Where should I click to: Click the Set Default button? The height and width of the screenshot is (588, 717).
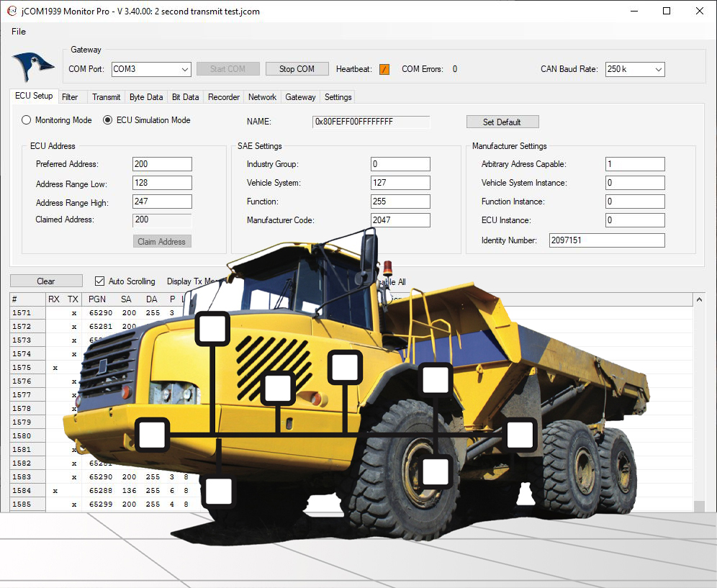[502, 122]
